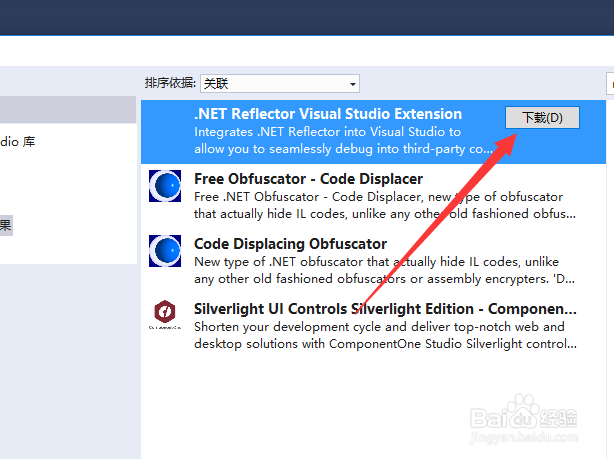Open the 排序依据 sort dropdown
614x459 pixels.
pyautogui.click(x=279, y=83)
